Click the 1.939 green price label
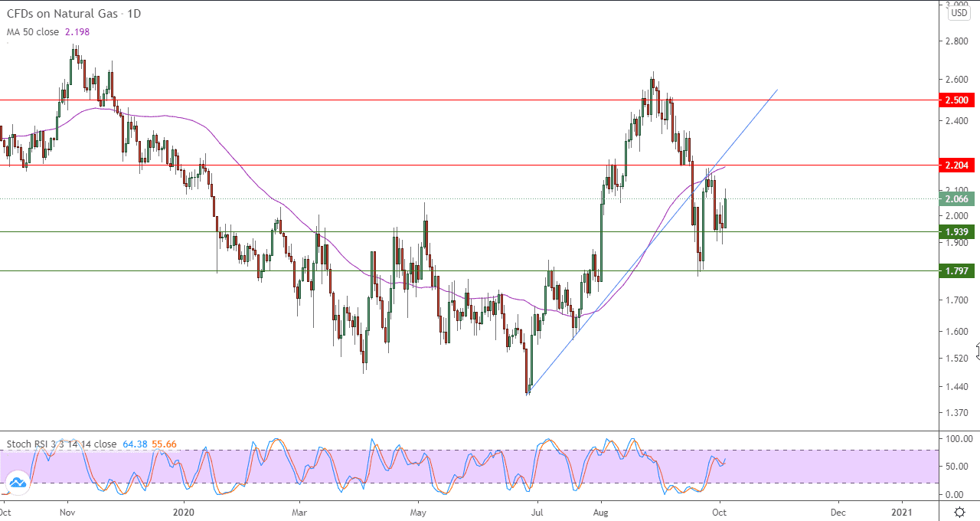 pyautogui.click(x=956, y=231)
